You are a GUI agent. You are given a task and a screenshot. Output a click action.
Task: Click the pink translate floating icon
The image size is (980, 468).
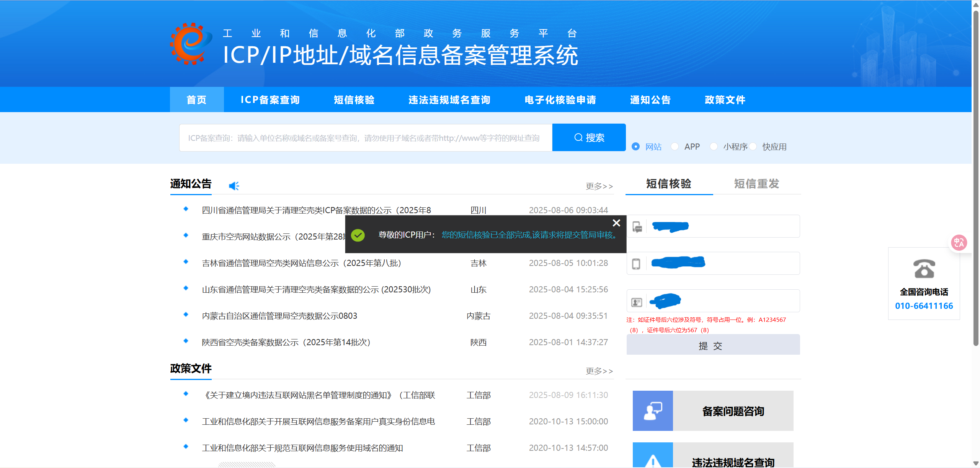tap(959, 243)
